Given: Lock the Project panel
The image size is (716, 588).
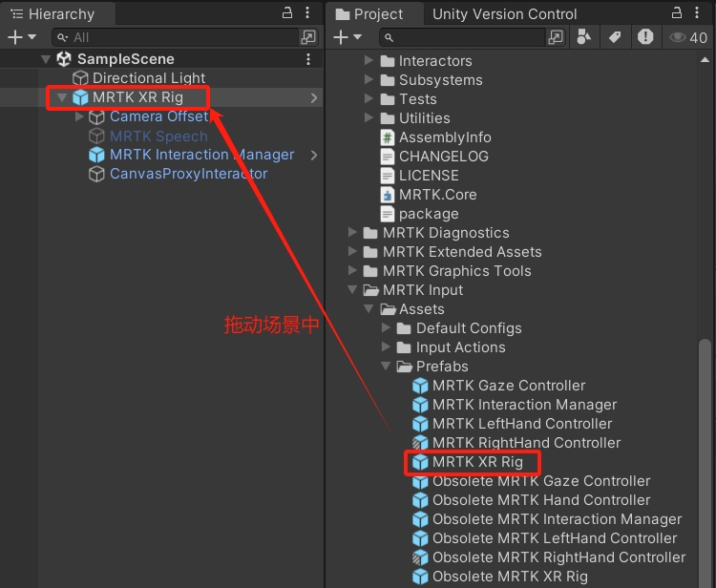Looking at the screenshot, I should click(677, 13).
